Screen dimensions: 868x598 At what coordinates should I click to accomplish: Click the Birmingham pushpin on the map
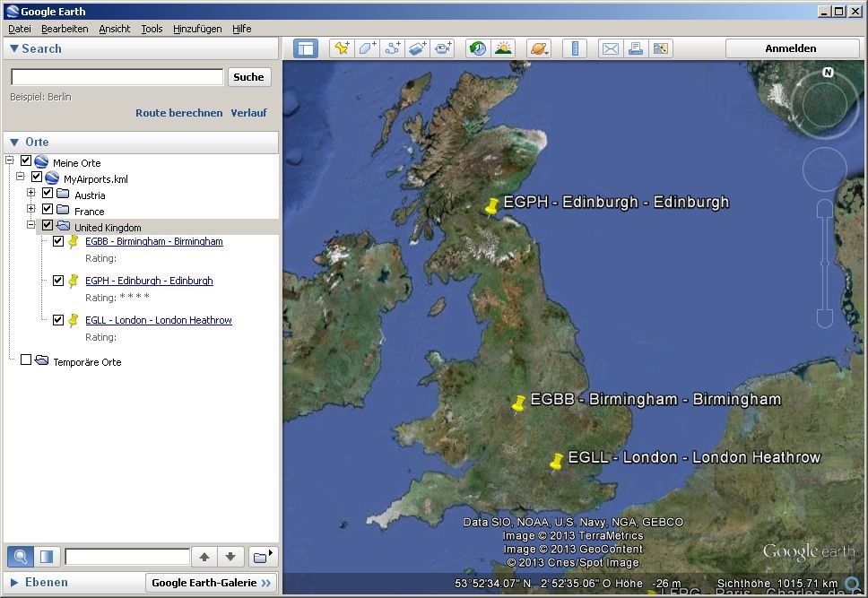point(518,404)
